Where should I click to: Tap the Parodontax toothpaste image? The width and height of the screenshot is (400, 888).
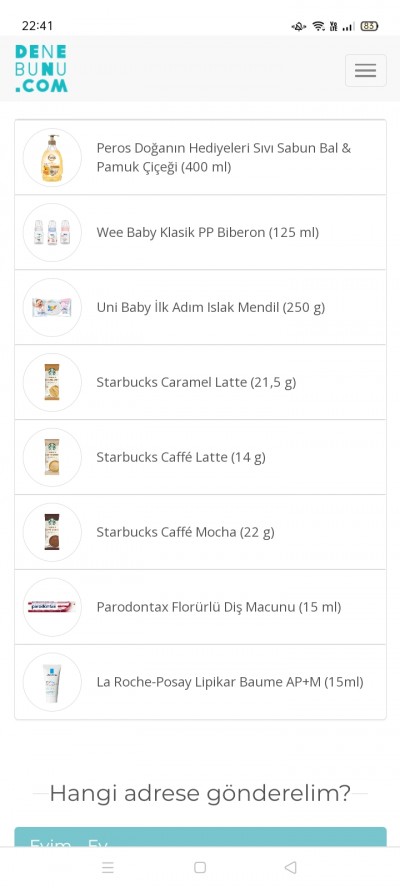[x=52, y=607]
